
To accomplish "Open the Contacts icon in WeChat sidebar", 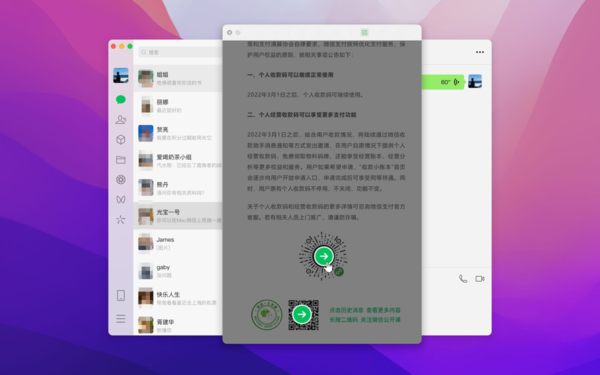I will [121, 120].
